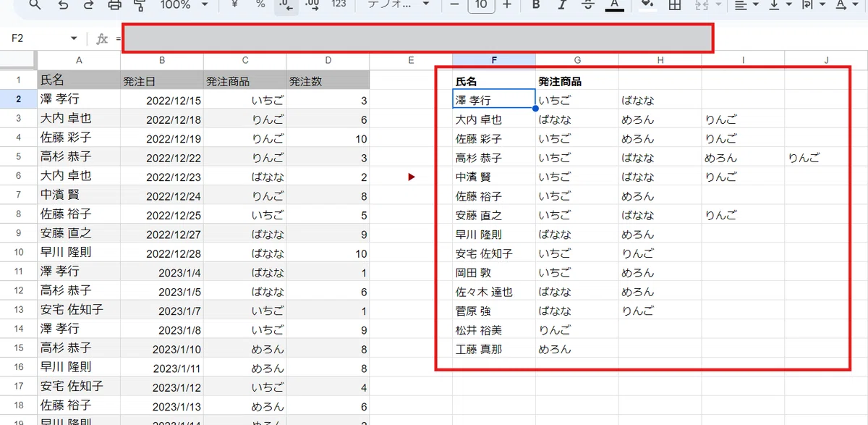Decrease decimal places

tap(286, 4)
